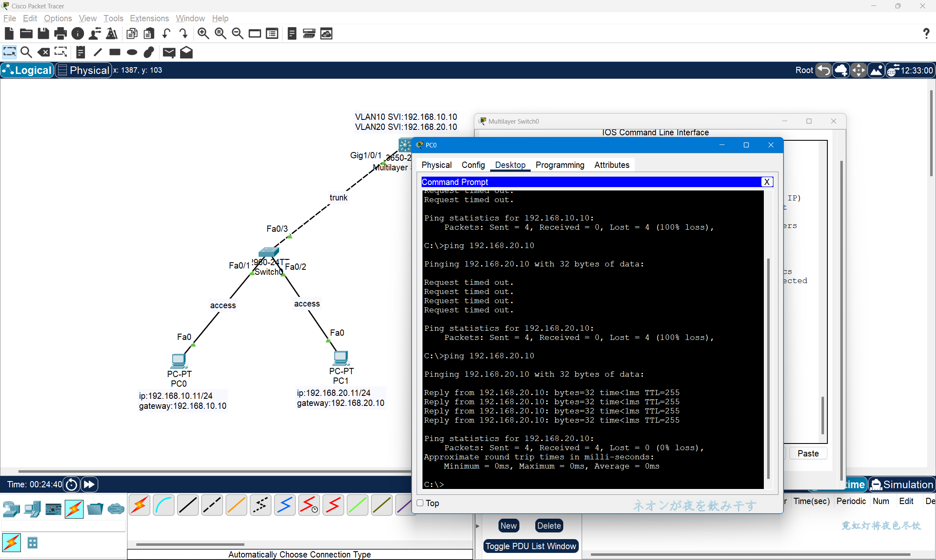Open the Tools menu
Image resolution: width=936 pixels, height=560 pixels.
click(x=113, y=18)
